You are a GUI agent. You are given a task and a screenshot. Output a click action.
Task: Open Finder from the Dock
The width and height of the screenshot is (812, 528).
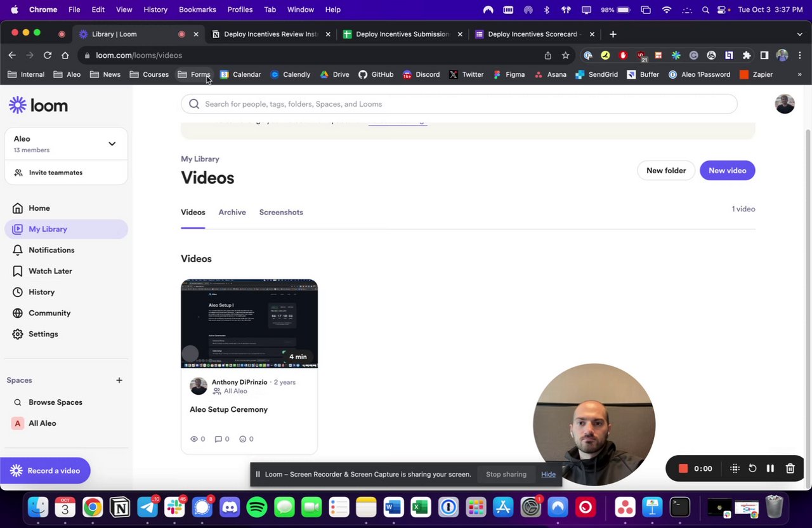point(38,507)
